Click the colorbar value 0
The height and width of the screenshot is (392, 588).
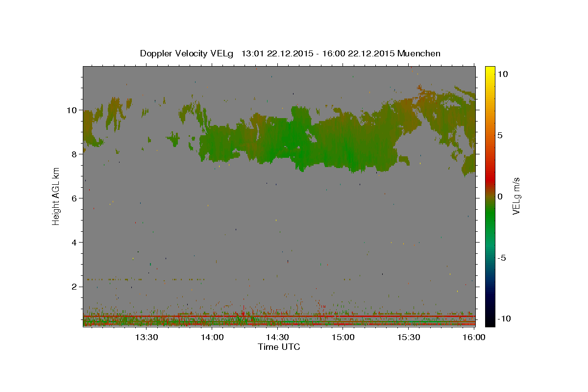pos(499,196)
